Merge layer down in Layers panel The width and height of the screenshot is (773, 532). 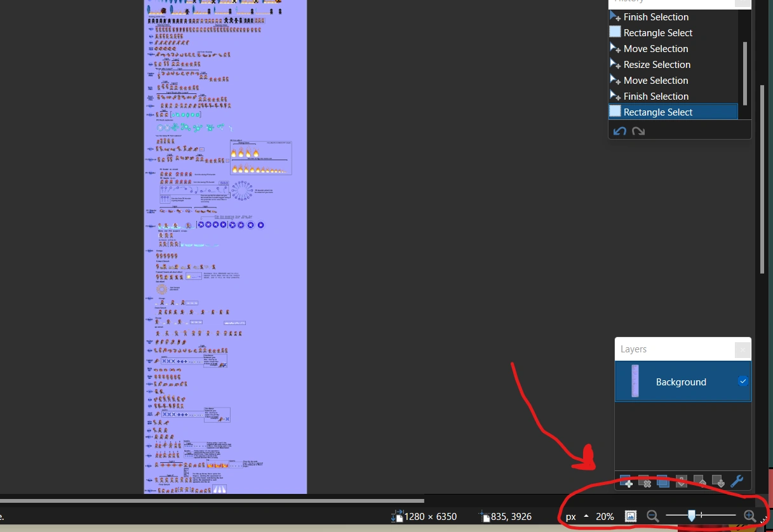pyautogui.click(x=681, y=482)
